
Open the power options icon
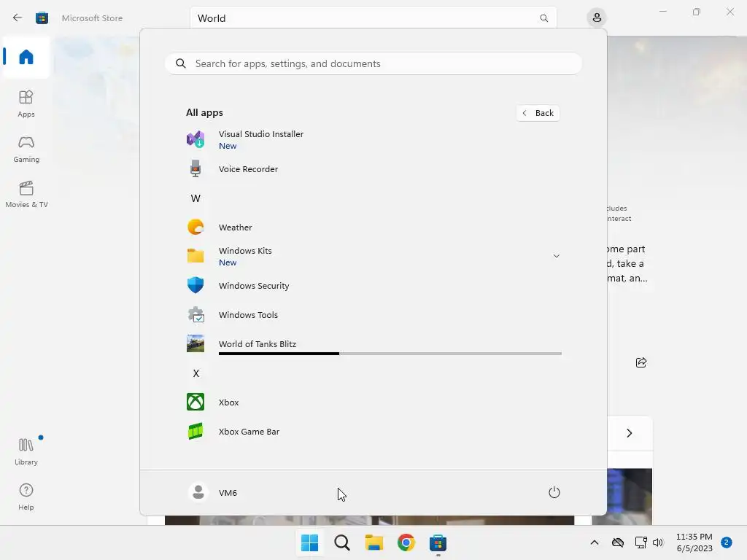point(554,492)
